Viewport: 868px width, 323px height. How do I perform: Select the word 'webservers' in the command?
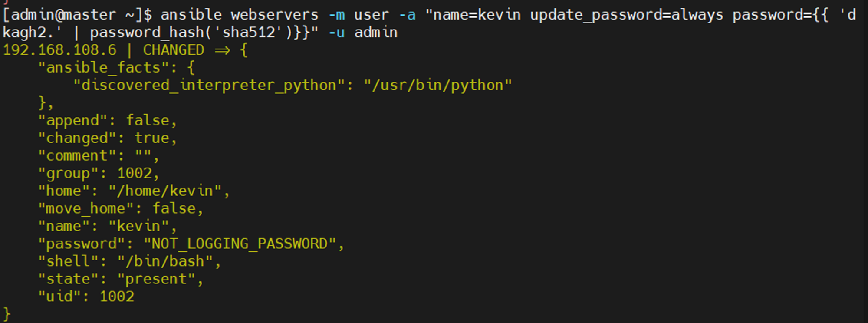tap(274, 15)
